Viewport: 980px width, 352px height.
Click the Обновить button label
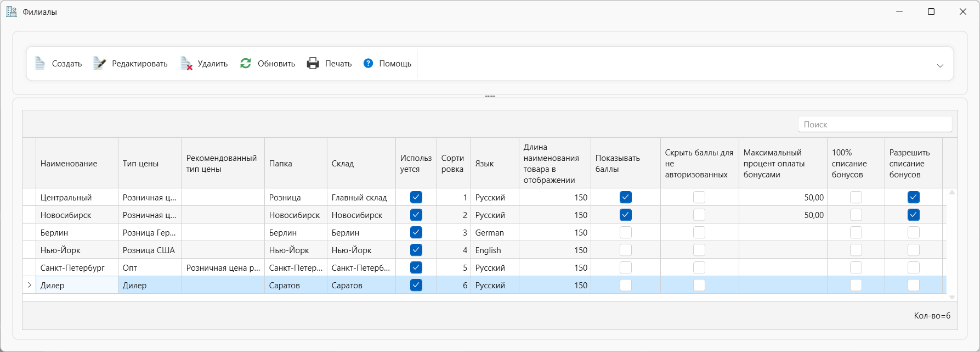pos(276,64)
